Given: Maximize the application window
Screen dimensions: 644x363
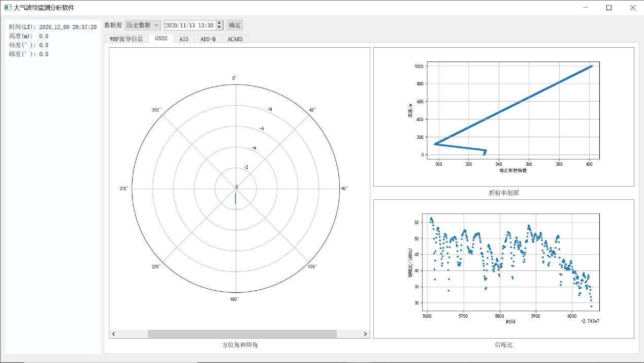Looking at the screenshot, I should [x=609, y=8].
